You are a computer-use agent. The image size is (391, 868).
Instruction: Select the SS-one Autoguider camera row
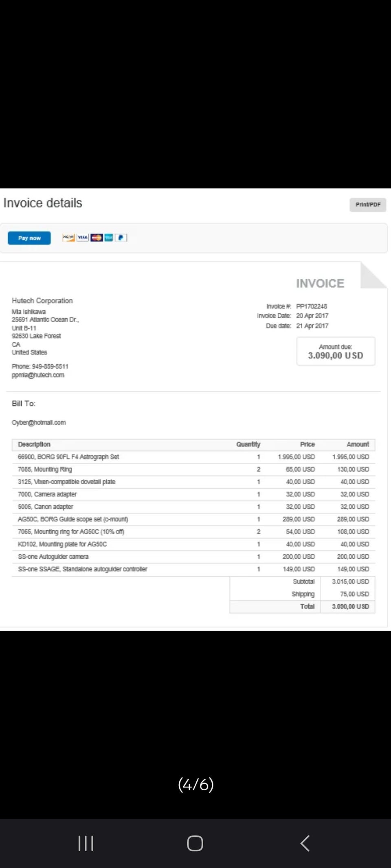click(x=193, y=557)
